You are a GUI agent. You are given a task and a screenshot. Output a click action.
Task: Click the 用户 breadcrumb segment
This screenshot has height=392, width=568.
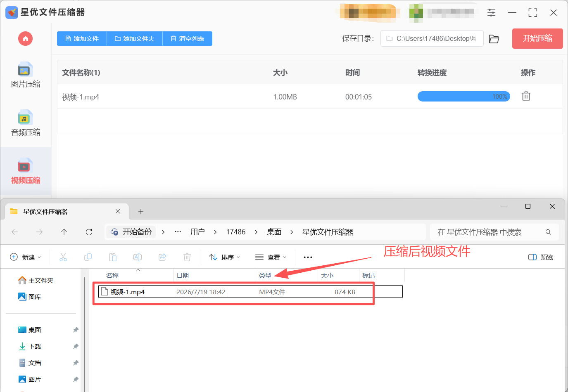pyautogui.click(x=197, y=232)
